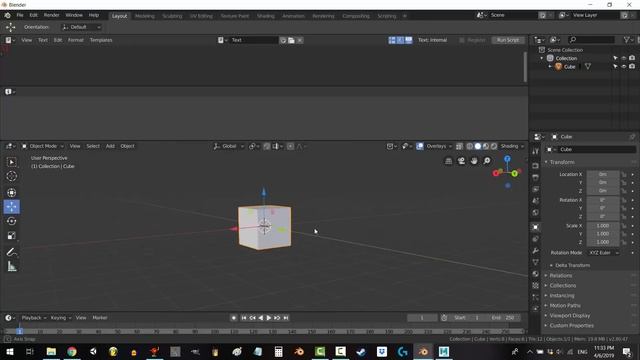This screenshot has height=360, width=640.
Task: Pick the Annotate pencil tool
Action: click(11, 252)
